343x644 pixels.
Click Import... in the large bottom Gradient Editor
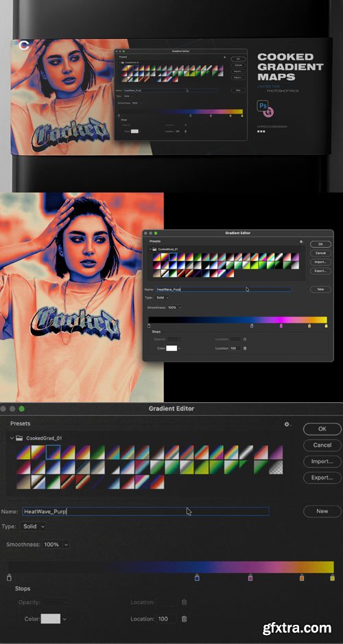coord(322,461)
